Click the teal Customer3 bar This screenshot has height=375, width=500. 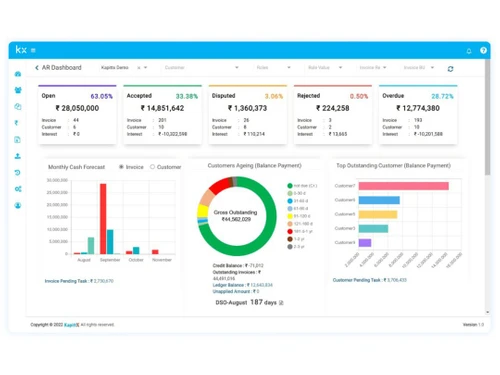(373, 228)
